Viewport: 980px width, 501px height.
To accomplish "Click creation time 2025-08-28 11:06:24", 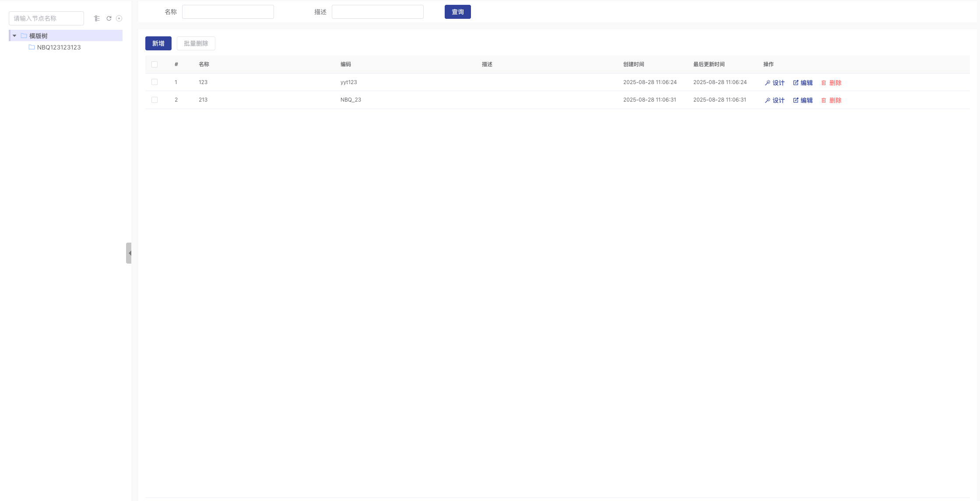I will pos(650,82).
